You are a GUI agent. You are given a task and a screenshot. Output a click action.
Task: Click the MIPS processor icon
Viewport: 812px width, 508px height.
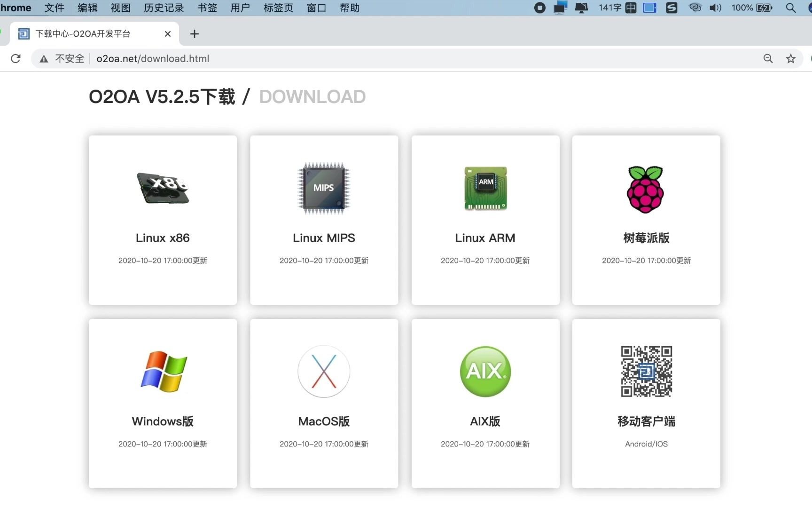(324, 188)
